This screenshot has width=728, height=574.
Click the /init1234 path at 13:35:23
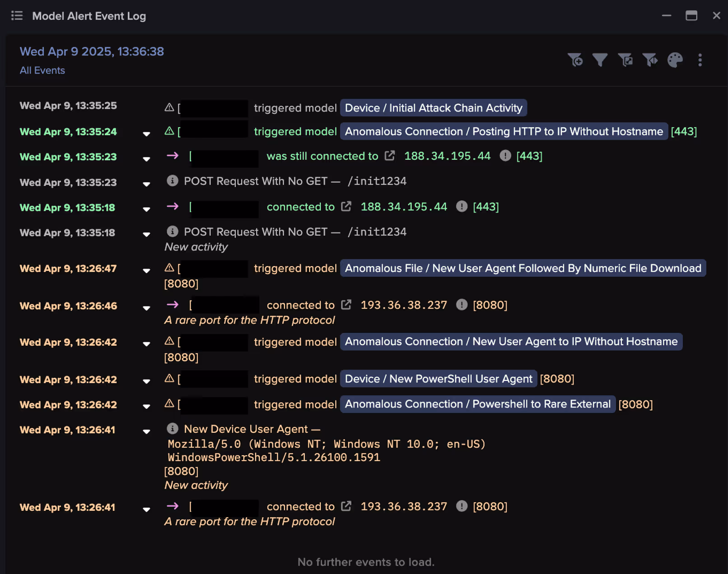click(377, 181)
